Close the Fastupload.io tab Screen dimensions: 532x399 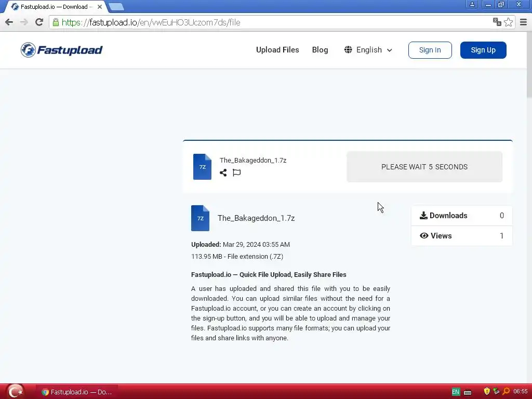(x=100, y=7)
